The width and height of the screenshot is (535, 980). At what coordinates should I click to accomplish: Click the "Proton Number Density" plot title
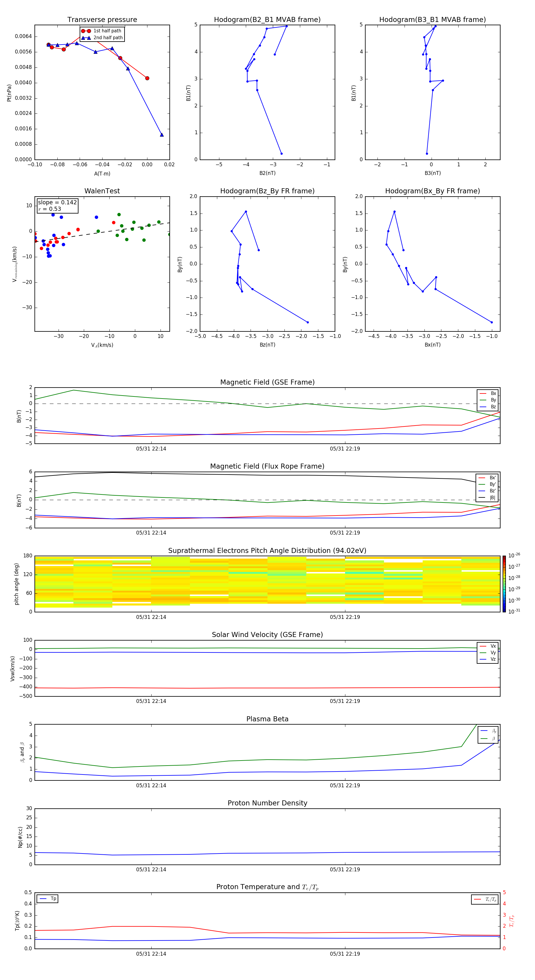[x=267, y=803]
